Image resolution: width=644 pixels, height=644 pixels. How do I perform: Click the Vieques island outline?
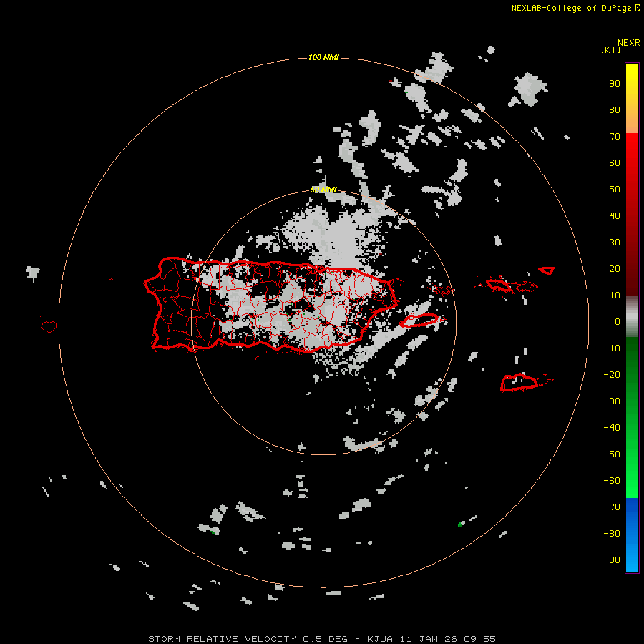tap(421, 321)
